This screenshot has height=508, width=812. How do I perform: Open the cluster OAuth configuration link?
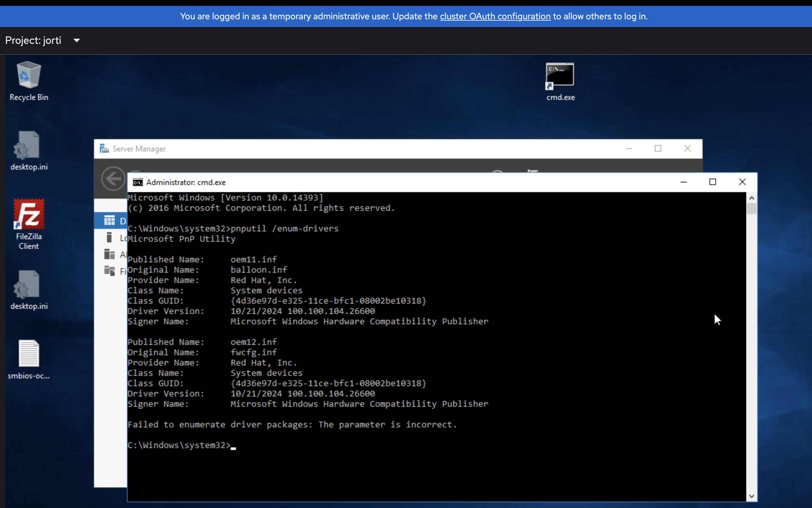[495, 16]
